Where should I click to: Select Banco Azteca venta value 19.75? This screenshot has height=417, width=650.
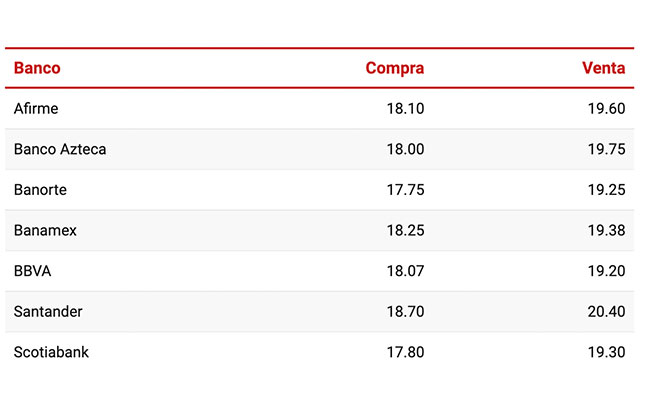tap(606, 149)
